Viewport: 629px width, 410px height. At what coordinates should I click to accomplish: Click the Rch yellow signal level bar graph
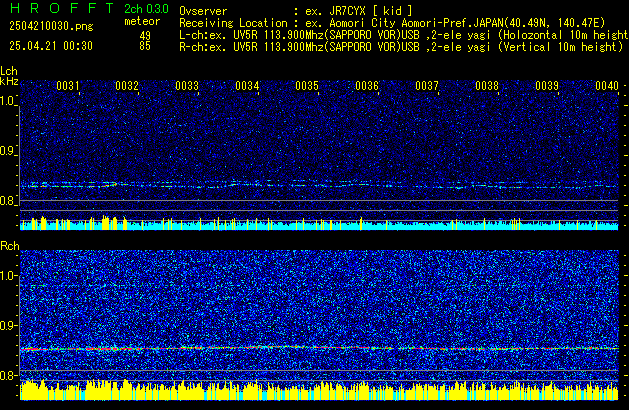pos(319,390)
